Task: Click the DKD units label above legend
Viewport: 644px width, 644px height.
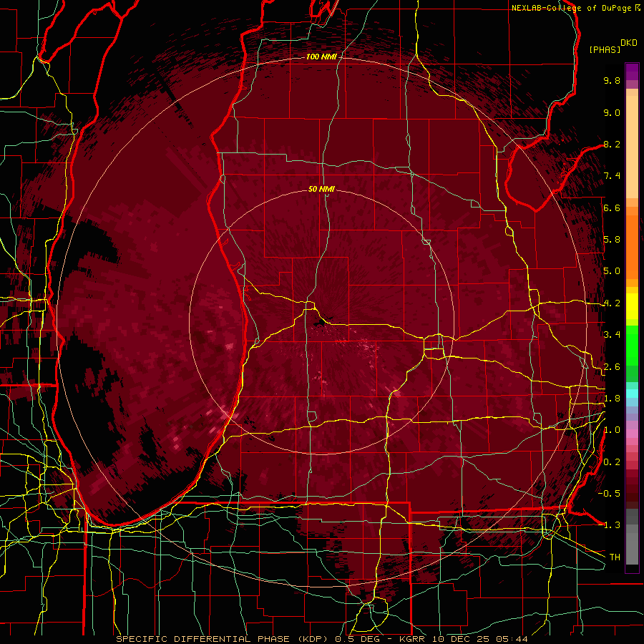Action: point(629,43)
